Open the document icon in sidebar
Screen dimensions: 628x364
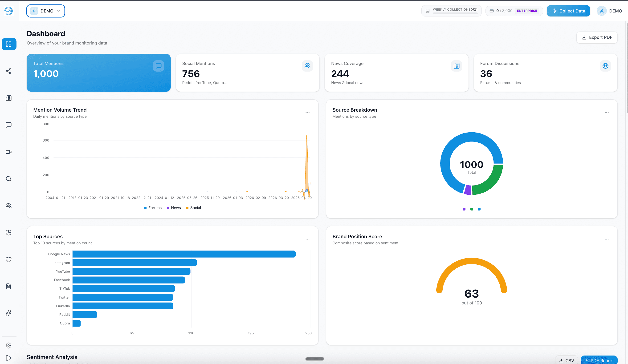coord(9,287)
